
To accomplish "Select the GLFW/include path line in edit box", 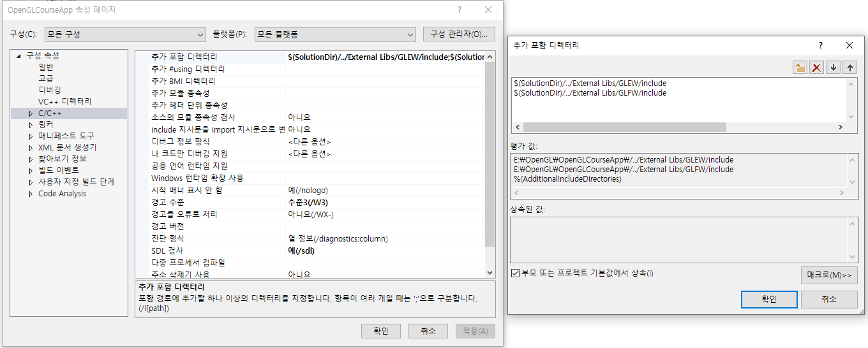I will (590, 93).
